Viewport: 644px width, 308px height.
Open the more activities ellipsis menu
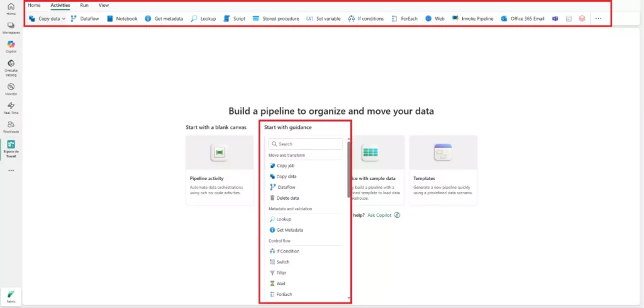598,18
